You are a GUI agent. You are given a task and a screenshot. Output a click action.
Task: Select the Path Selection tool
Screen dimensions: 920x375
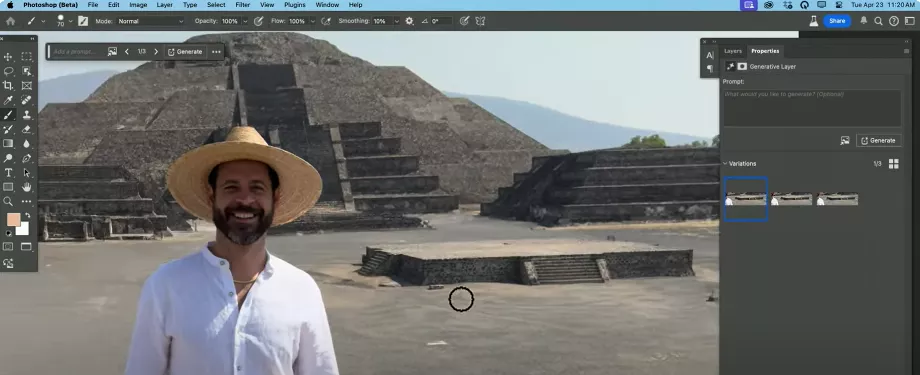26,173
